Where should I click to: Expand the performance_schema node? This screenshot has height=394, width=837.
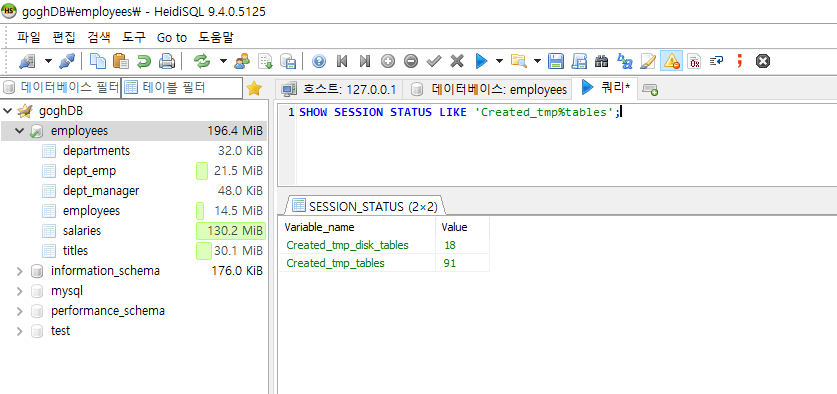(20, 311)
